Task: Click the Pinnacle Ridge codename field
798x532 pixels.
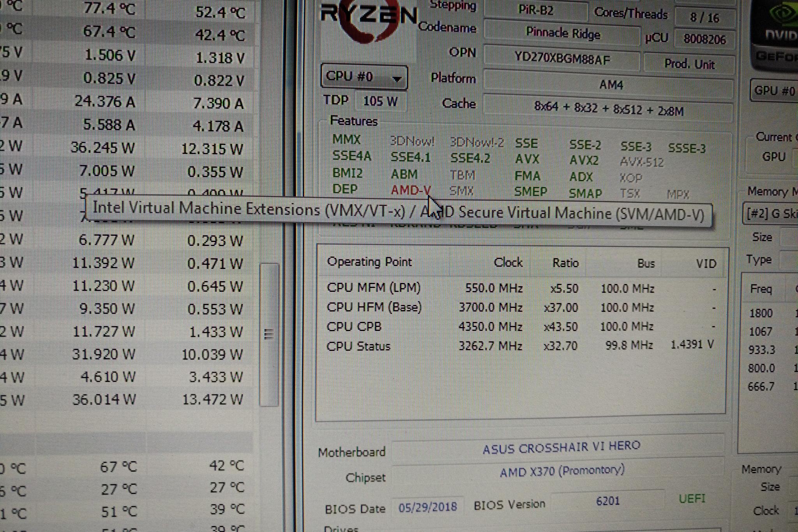Action: pos(563,33)
